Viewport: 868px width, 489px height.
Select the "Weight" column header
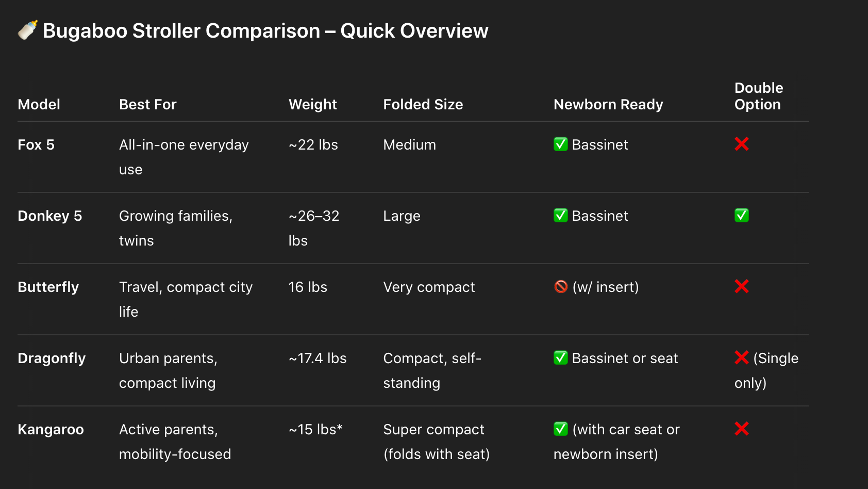(312, 105)
